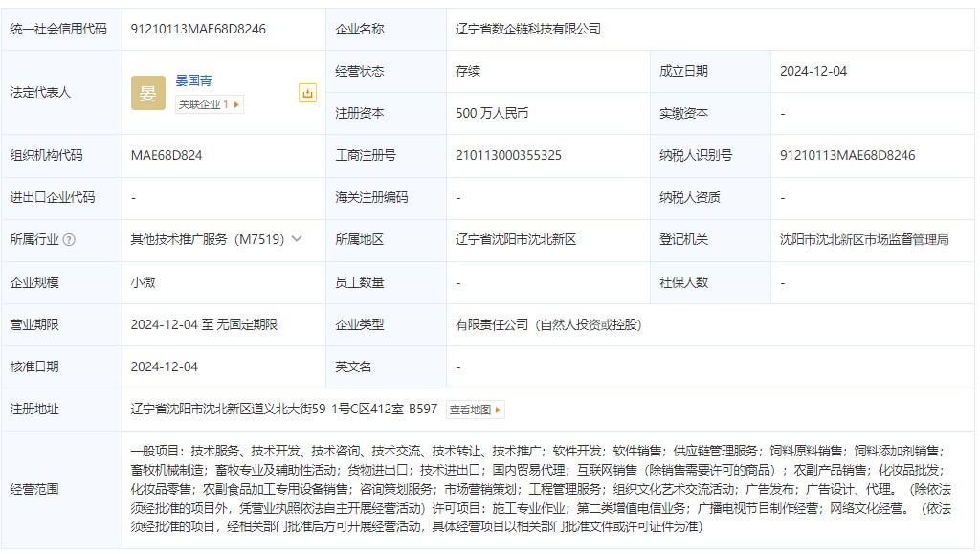Click the 核准日期 label
The height and width of the screenshot is (554, 980).
[34, 367]
